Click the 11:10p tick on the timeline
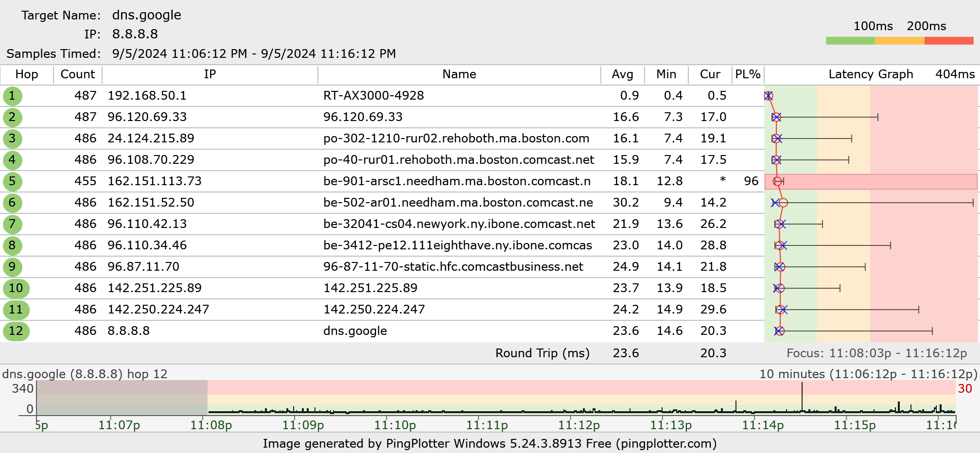Viewport: 980px width, 453px height. click(x=395, y=425)
